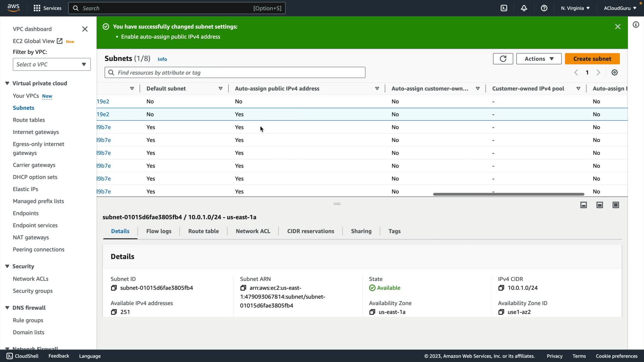Open the Actions dropdown

click(539, 59)
